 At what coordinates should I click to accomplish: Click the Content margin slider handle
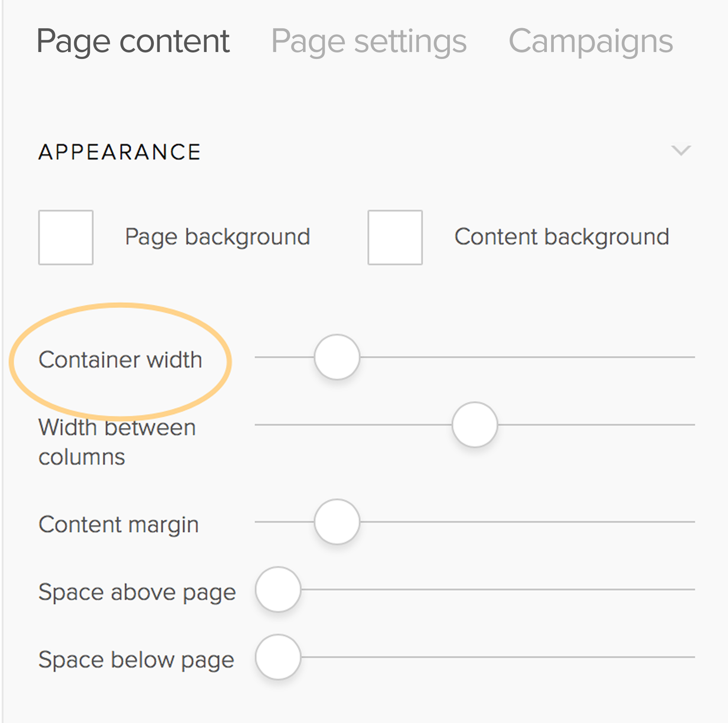(x=337, y=522)
